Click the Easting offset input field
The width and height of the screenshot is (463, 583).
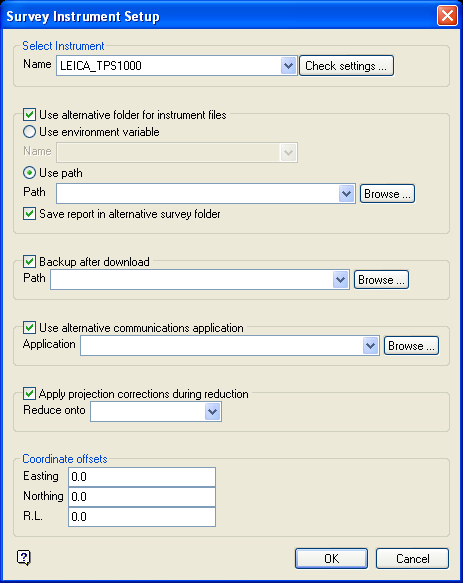(x=142, y=477)
